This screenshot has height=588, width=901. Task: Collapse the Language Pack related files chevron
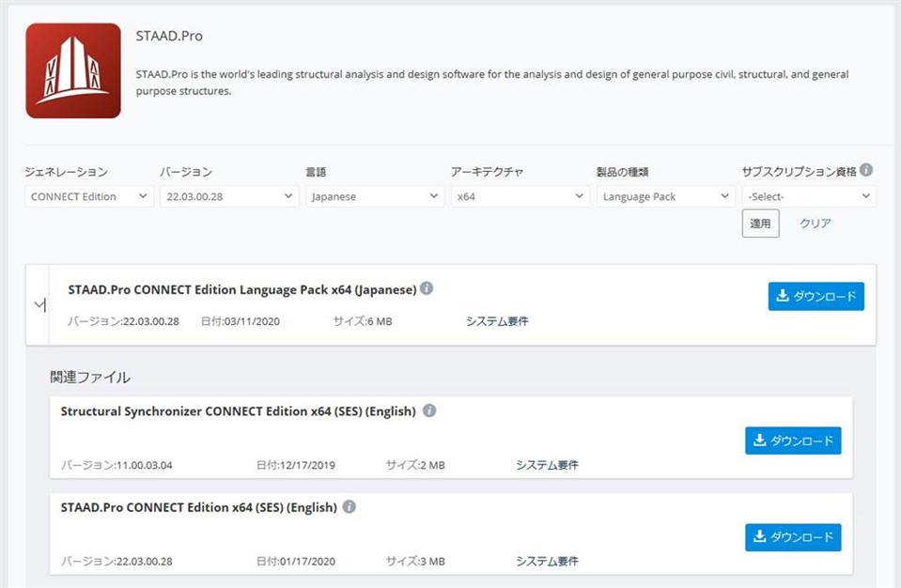(x=39, y=305)
